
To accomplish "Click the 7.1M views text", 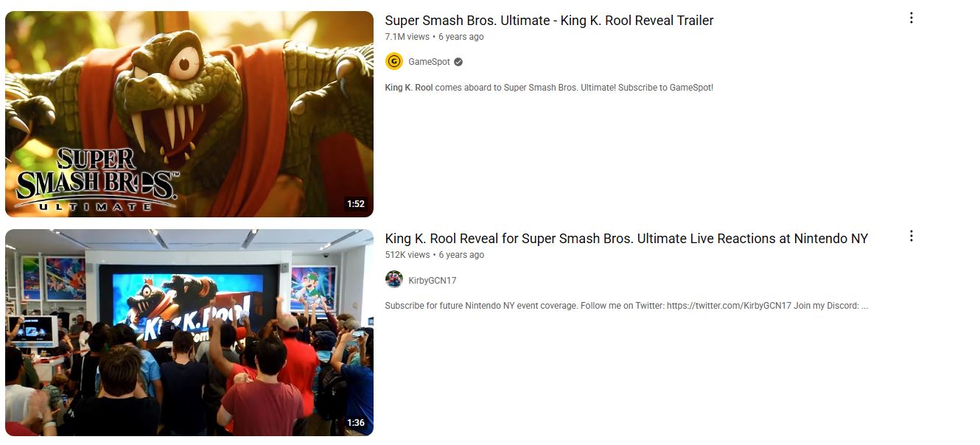I will click(x=407, y=37).
